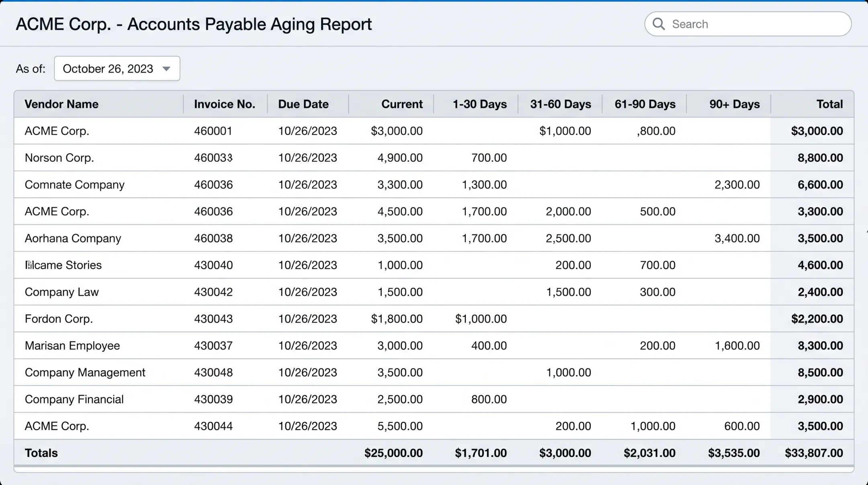Image resolution: width=868 pixels, height=485 pixels.
Task: Click Marisan Employee vendor name
Action: coord(72,345)
